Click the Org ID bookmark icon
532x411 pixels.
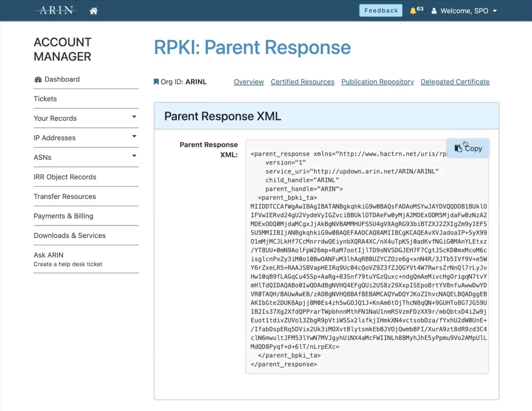point(156,82)
